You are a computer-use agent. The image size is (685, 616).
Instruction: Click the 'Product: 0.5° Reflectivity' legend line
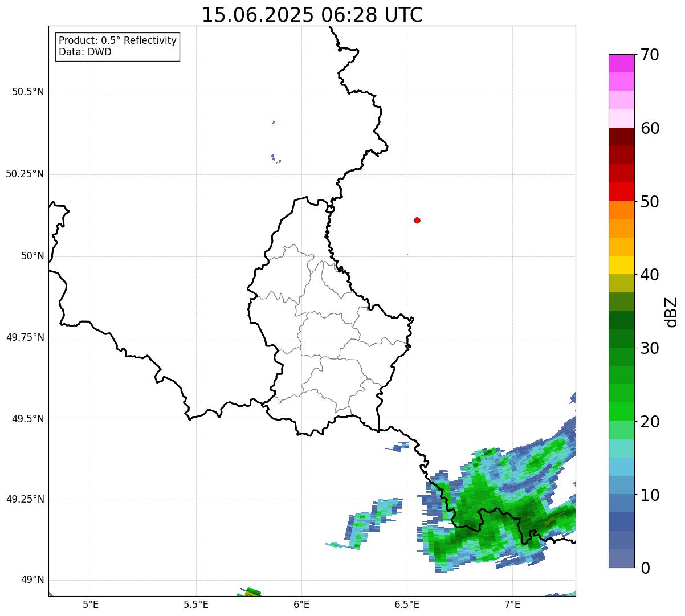117,41
